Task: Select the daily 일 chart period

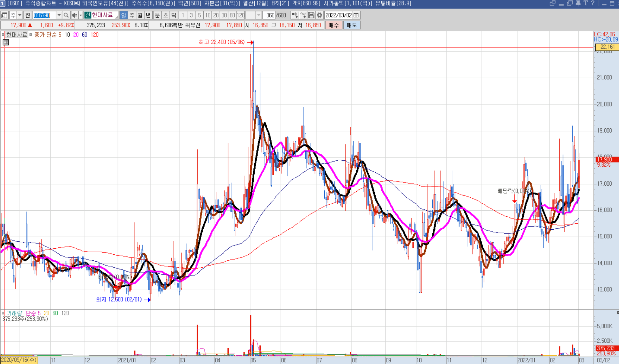Action: click(x=124, y=15)
